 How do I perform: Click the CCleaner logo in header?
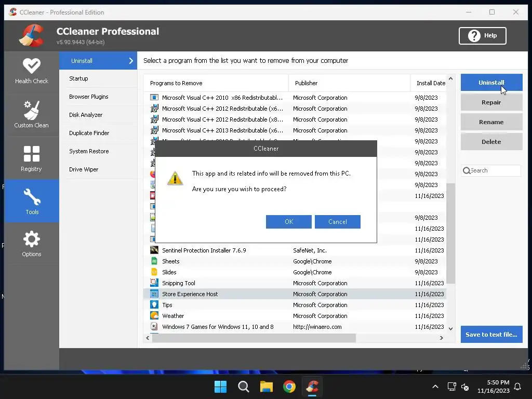pyautogui.click(x=32, y=35)
